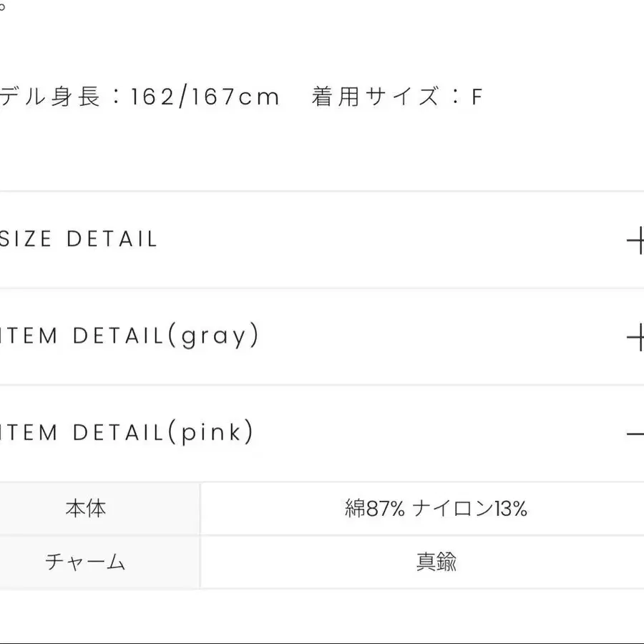This screenshot has width=644, height=644.
Task: Click the word DETAIL in the SIZE DETAIL heading
Action: [112, 240]
